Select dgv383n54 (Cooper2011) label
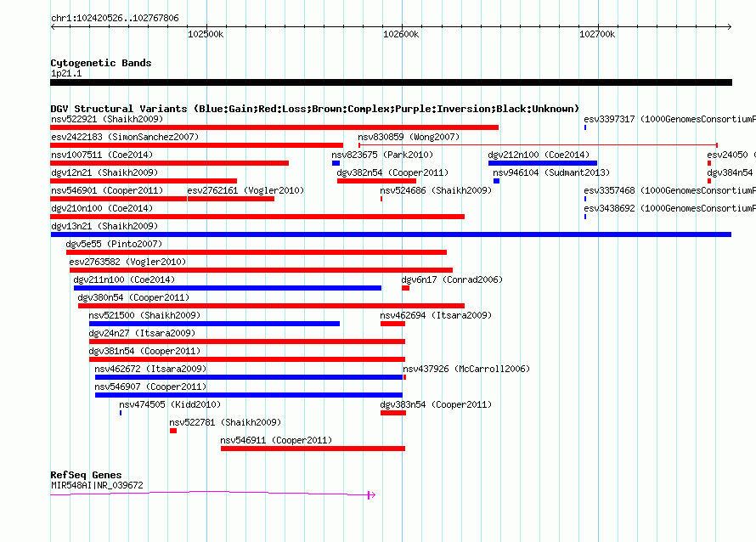 [x=436, y=404]
